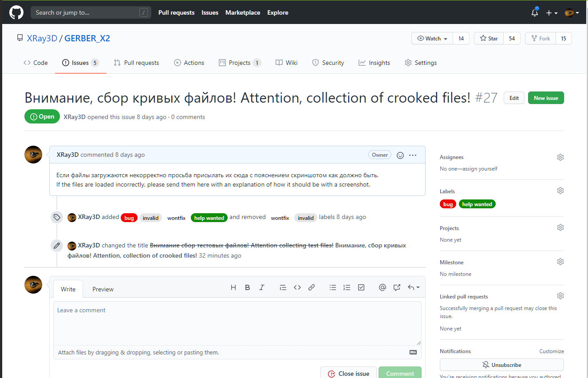Open the XRay3D owner link

pyautogui.click(x=42, y=38)
